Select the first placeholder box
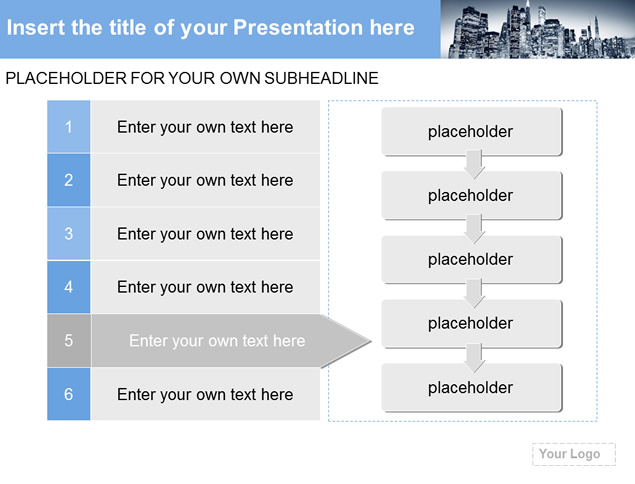Screen dimensions: 635x484 click(x=472, y=132)
